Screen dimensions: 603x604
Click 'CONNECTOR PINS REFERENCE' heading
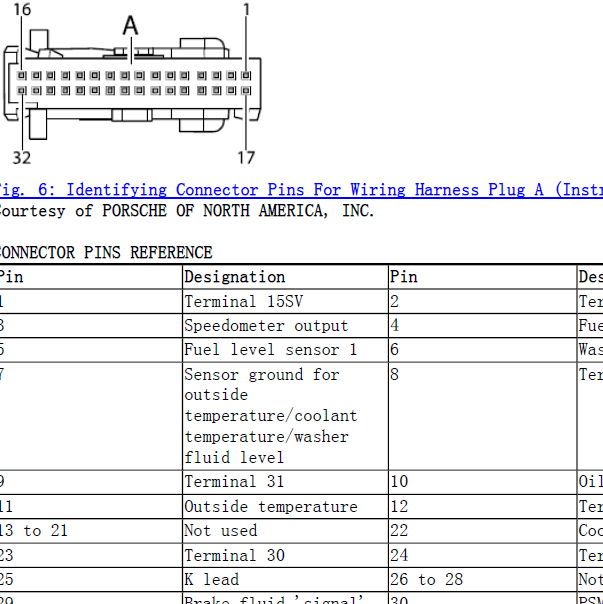(x=105, y=253)
